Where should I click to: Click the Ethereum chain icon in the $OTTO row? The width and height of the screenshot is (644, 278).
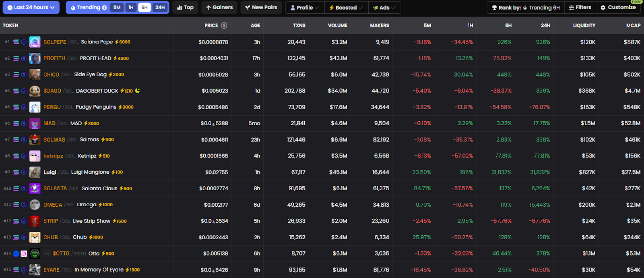tap(16, 253)
